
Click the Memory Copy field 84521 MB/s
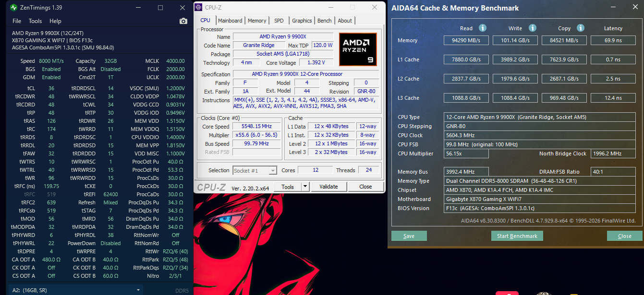coord(564,40)
